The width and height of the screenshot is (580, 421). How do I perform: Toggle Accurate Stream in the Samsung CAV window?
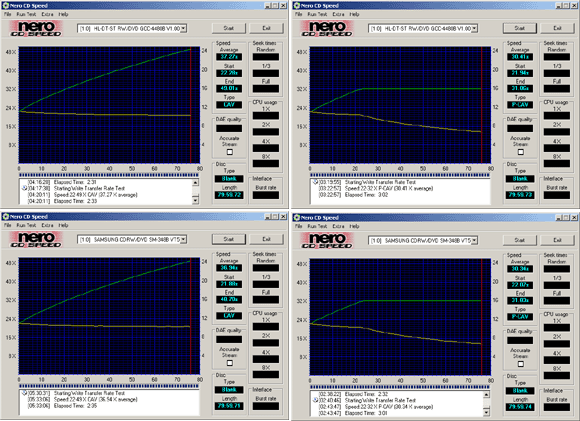[230, 363]
